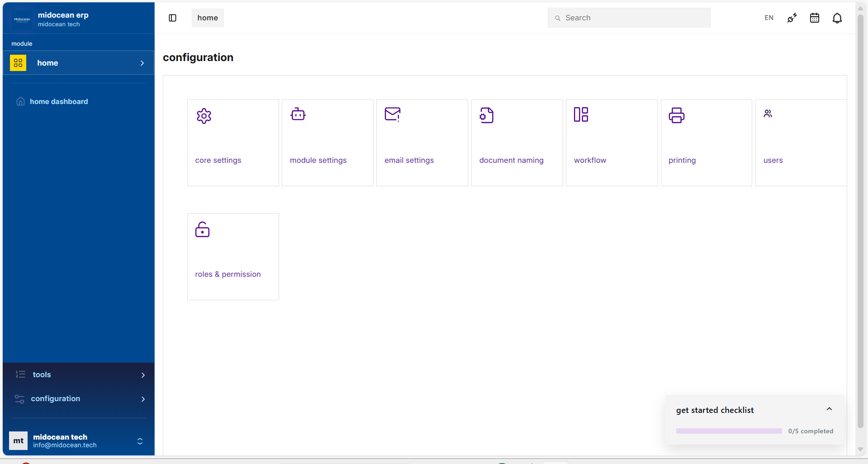This screenshot has height=464, width=868.
Task: Change language by clicking EN
Action: tap(768, 18)
